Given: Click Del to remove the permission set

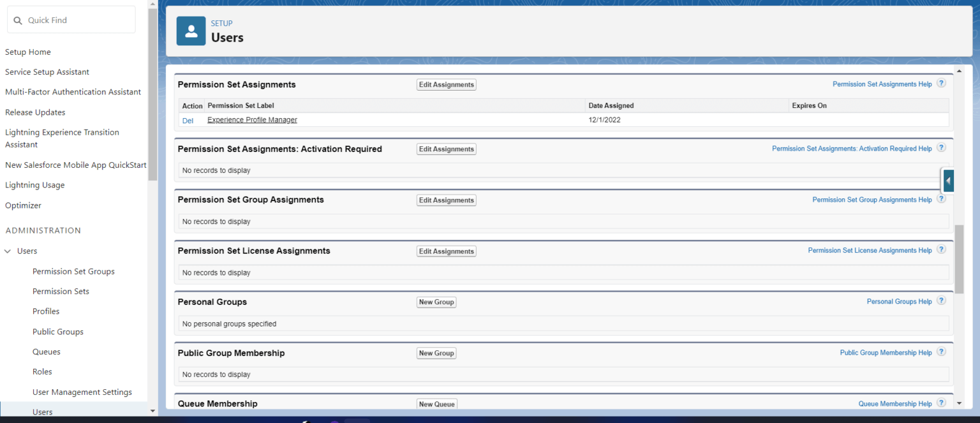Looking at the screenshot, I should click(188, 120).
